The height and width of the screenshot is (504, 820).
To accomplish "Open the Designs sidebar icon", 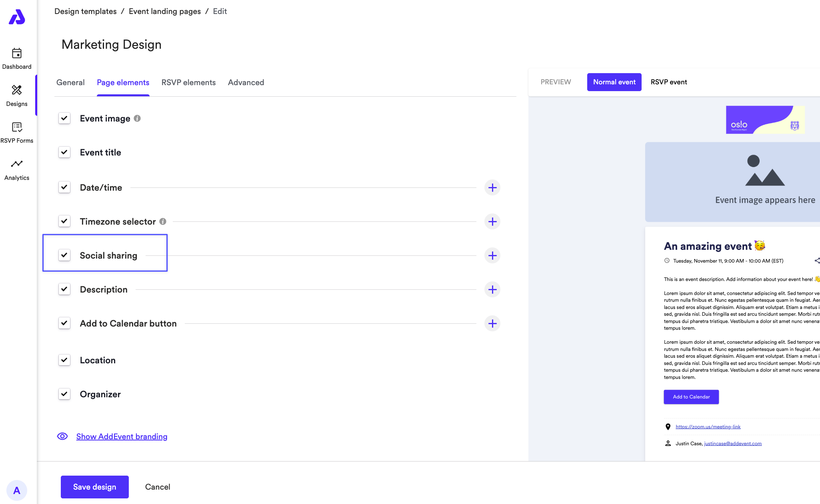I will point(17,96).
